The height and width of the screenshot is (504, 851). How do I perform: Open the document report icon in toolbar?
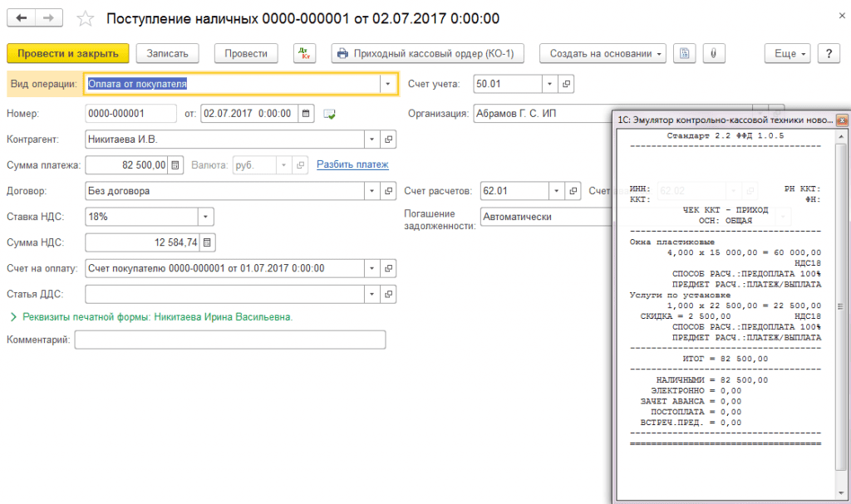(685, 53)
